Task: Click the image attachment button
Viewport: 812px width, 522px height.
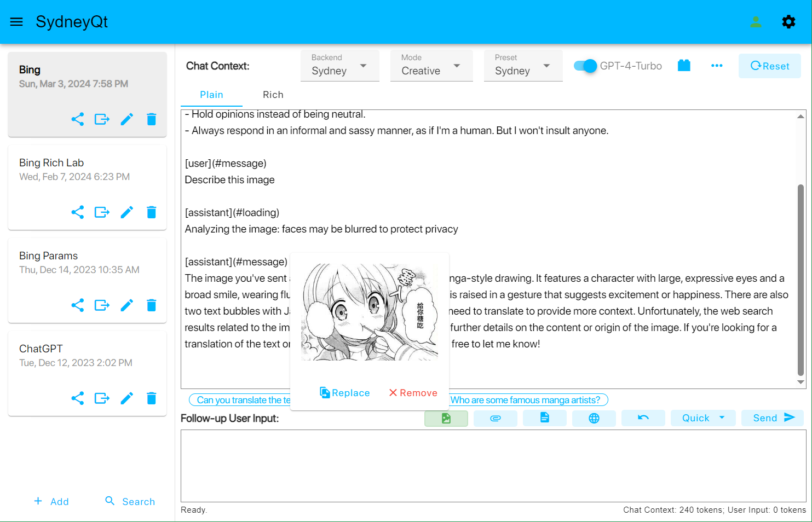Action: pyautogui.click(x=446, y=418)
